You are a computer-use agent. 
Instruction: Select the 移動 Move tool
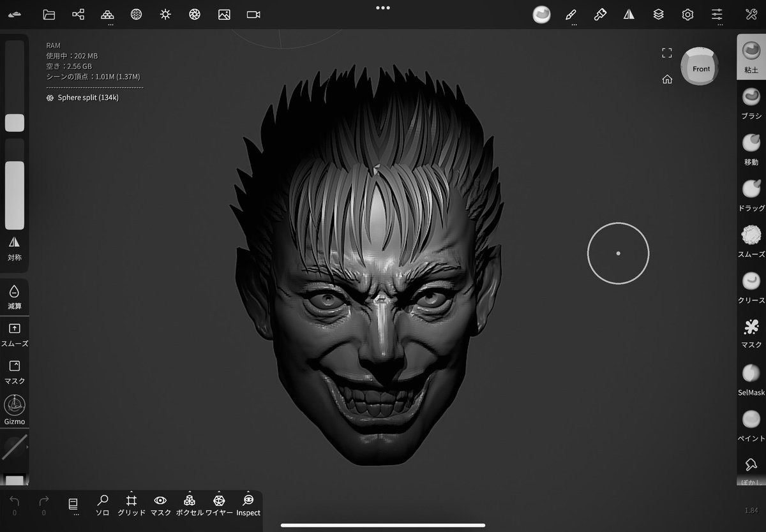[751, 149]
